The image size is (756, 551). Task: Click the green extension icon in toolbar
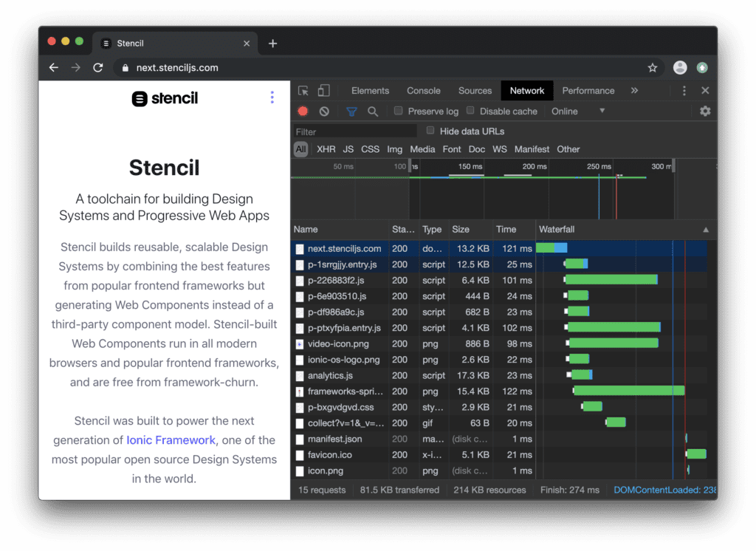[x=702, y=67]
